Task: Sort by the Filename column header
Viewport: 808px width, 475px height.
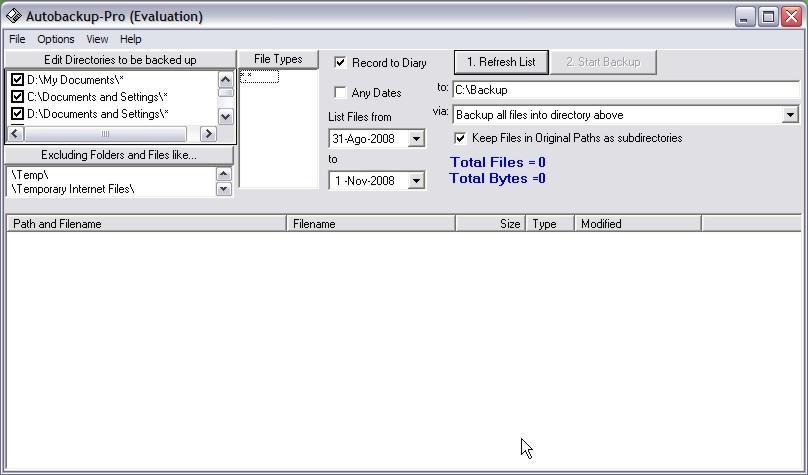Action: (371, 224)
